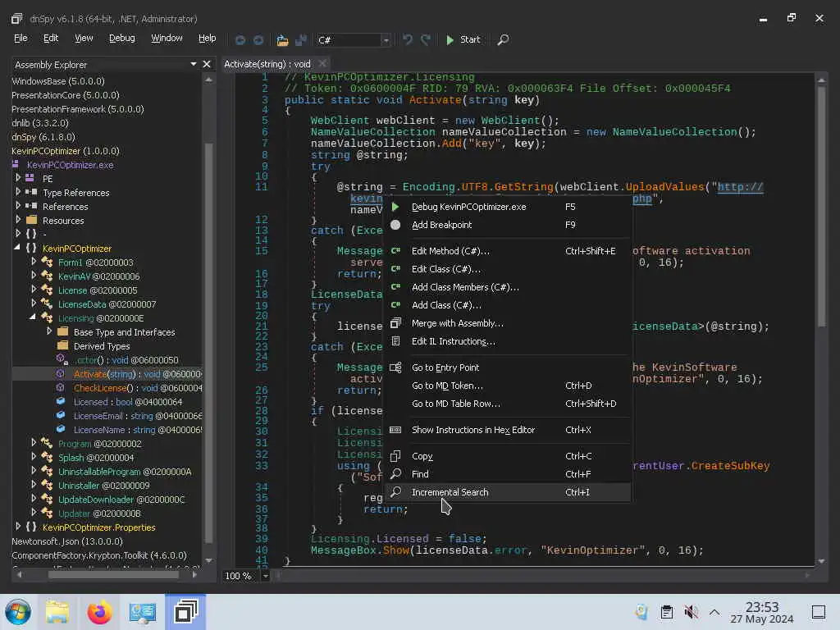Expand the KevinAV class node
This screenshot has width=840, height=630.
(x=34, y=276)
